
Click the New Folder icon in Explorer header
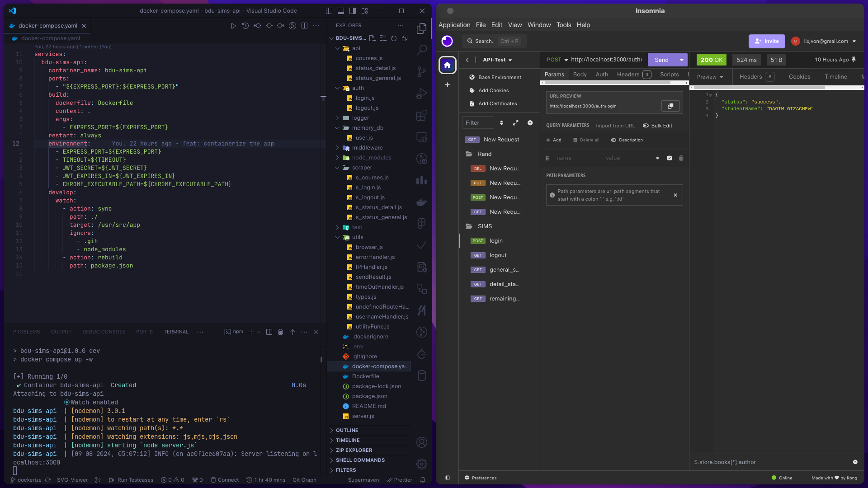click(383, 38)
